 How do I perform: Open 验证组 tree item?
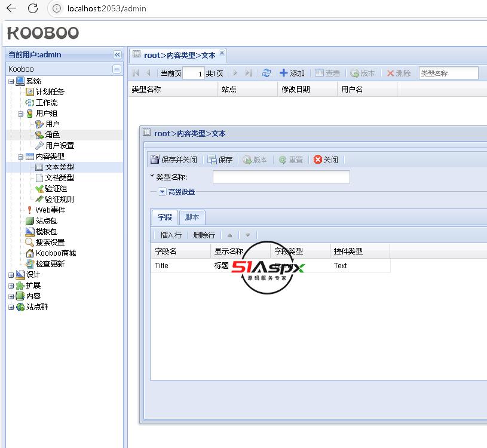56,188
